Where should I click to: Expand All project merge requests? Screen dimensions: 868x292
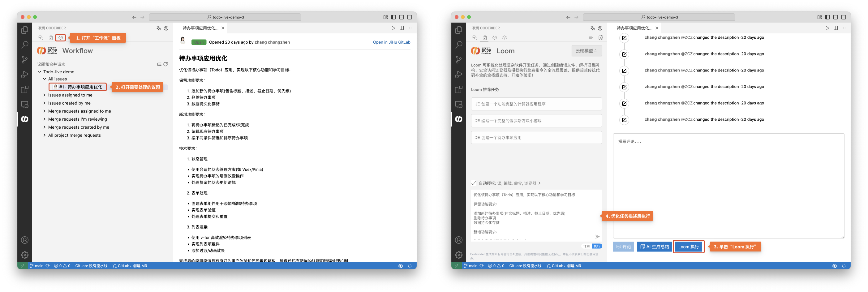pos(45,135)
